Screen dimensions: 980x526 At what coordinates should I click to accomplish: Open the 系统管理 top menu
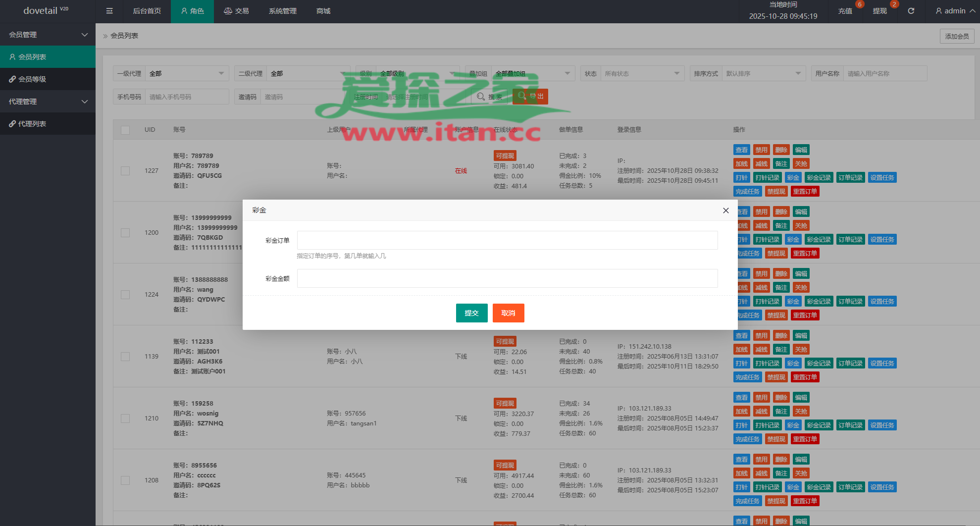click(282, 11)
